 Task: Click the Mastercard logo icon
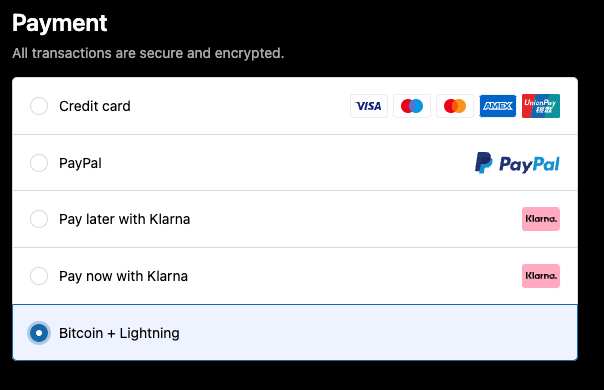(455, 106)
